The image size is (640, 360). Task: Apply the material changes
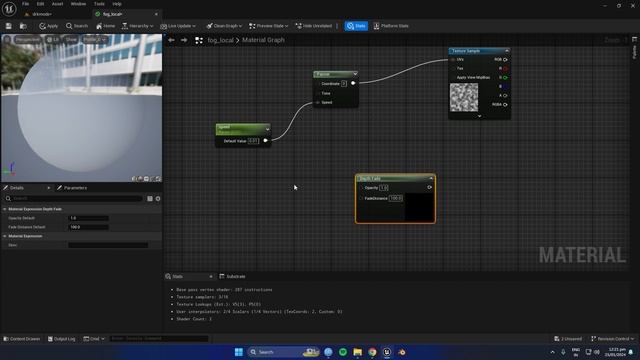pyautogui.click(x=49, y=26)
